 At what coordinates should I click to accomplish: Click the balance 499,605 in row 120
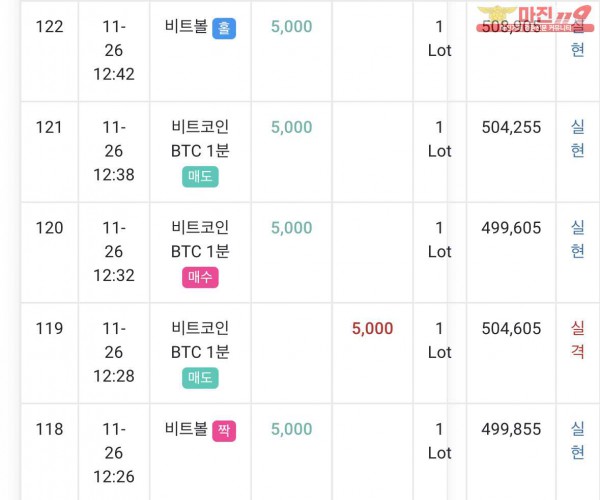(511, 228)
